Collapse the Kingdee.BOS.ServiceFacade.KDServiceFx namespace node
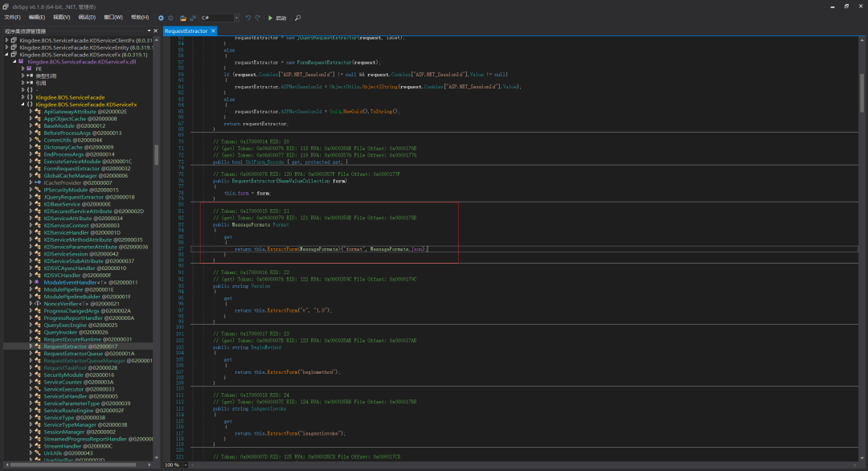Viewport: 868px width, 471px height. pyautogui.click(x=23, y=104)
